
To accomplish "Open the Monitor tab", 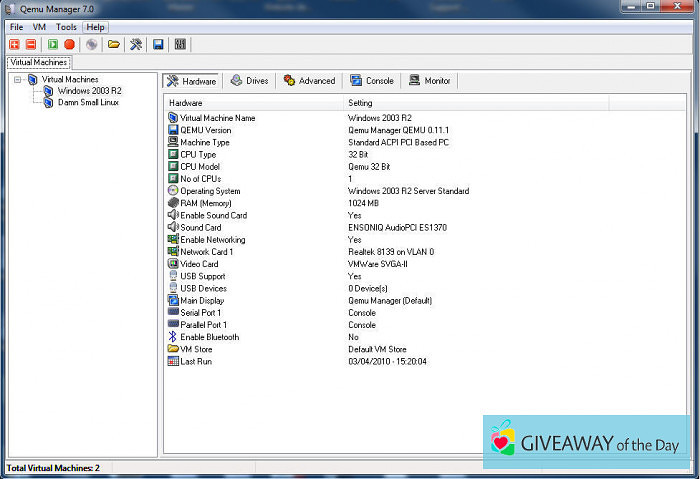I will click(430, 81).
